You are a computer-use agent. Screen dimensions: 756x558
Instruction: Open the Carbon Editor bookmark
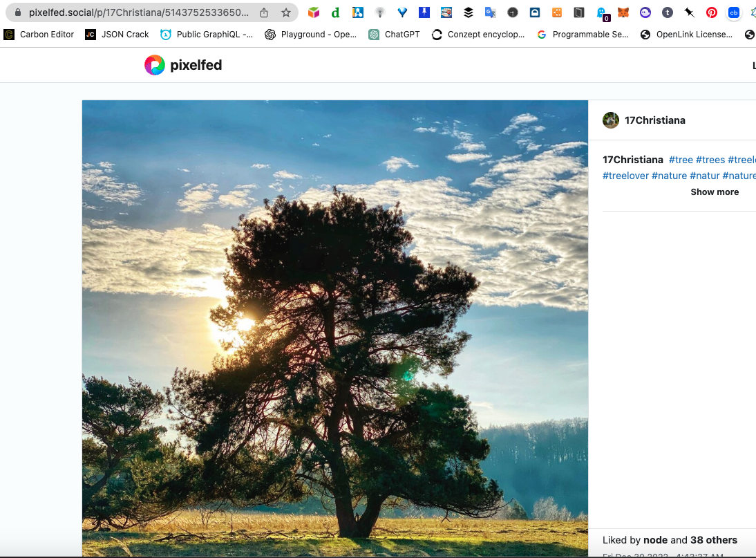(39, 35)
